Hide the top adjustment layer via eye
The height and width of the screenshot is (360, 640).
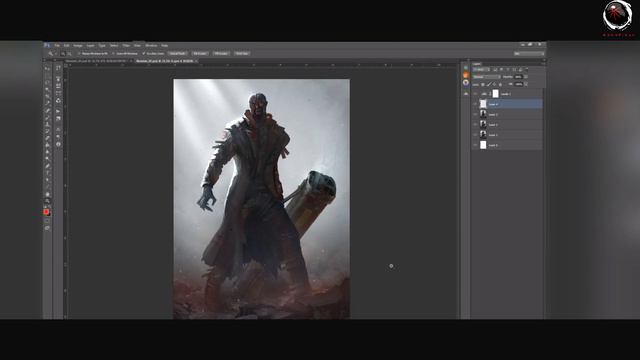pyautogui.click(x=475, y=94)
